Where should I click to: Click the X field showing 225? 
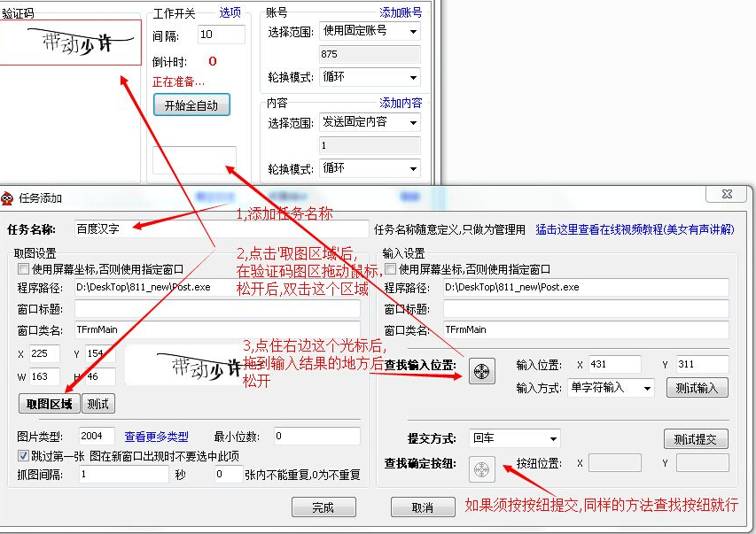(x=44, y=353)
